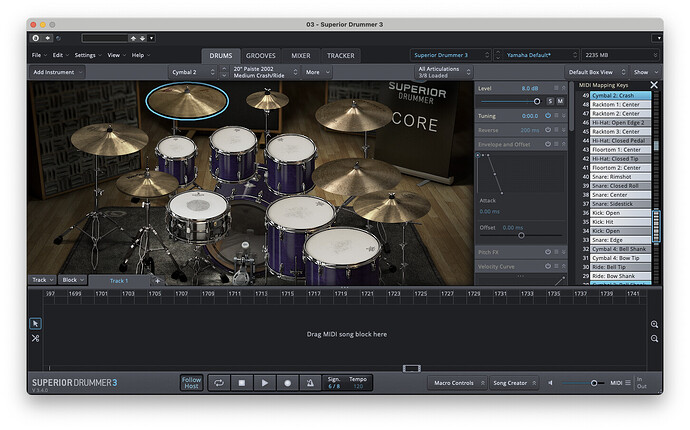The width and height of the screenshot is (690, 430).
Task: Open the View menu
Action: [116, 55]
